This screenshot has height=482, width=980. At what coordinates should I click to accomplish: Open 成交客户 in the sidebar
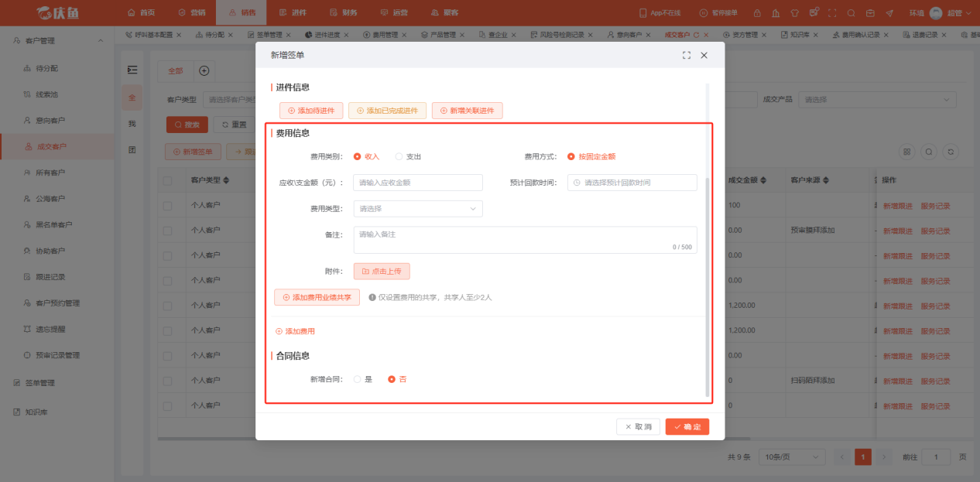point(57,146)
